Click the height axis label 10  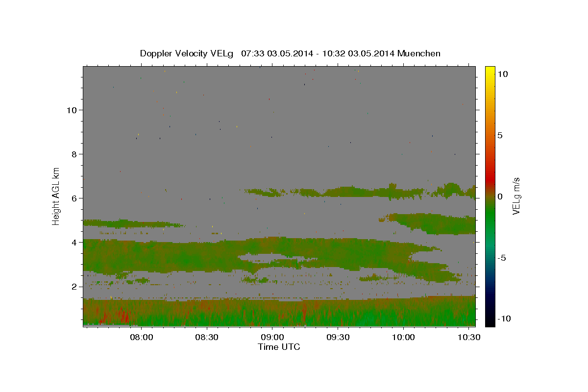pyautogui.click(x=73, y=110)
